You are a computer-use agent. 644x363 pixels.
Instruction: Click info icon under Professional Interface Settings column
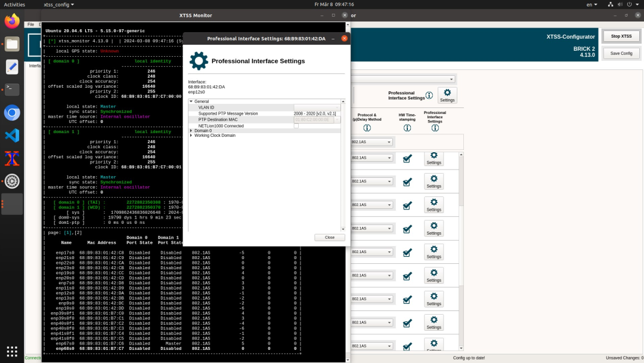(435, 128)
